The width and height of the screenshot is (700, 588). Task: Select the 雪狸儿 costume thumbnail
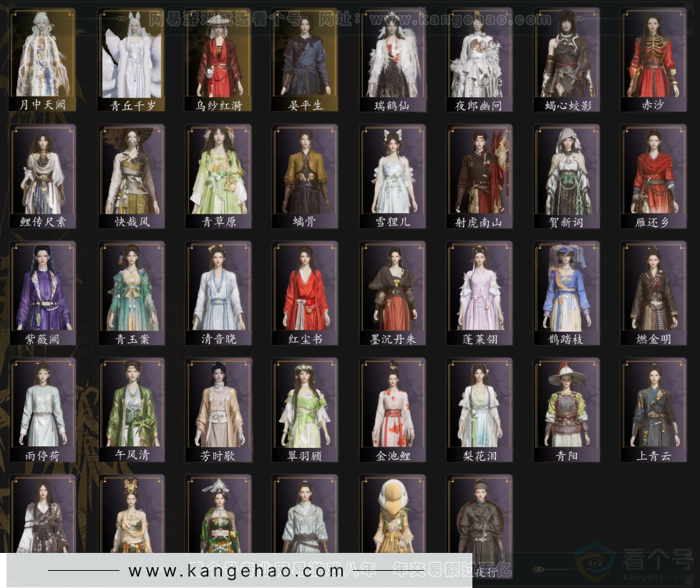(x=393, y=176)
